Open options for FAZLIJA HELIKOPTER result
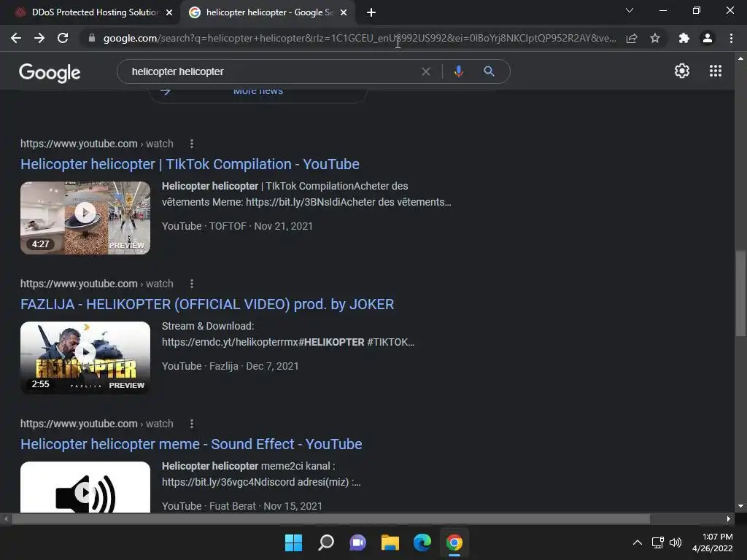 (192, 284)
